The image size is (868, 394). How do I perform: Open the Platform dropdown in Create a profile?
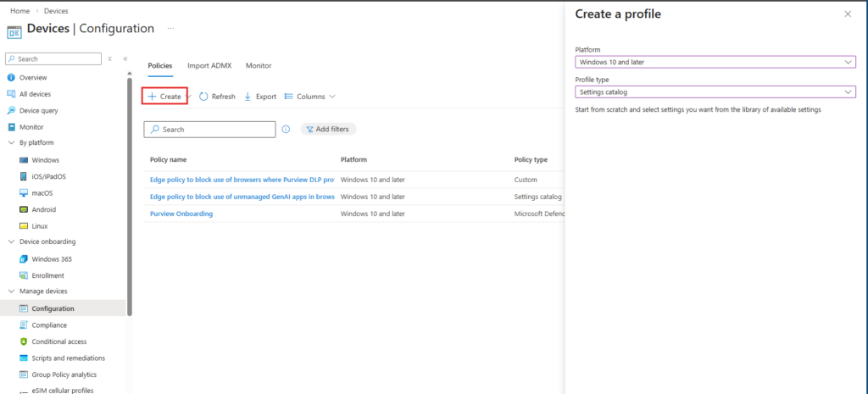(x=715, y=62)
